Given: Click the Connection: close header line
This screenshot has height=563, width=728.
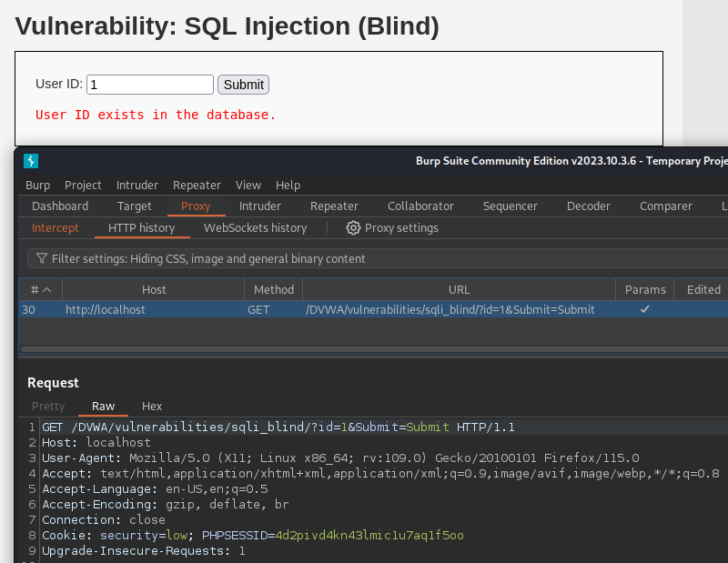Looking at the screenshot, I should pyautogui.click(x=104, y=520).
